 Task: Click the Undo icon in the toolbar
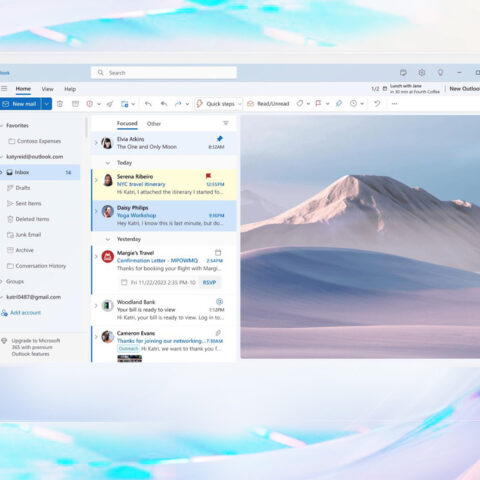pos(377,104)
